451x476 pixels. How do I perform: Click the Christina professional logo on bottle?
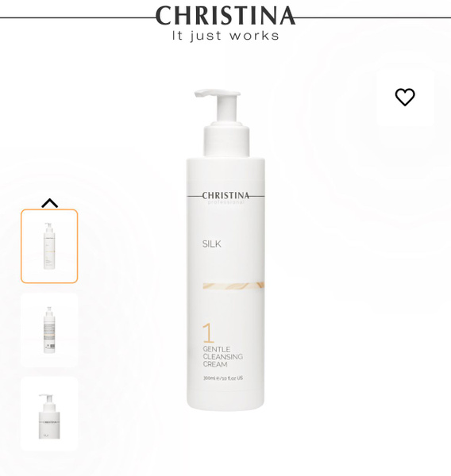click(x=225, y=198)
